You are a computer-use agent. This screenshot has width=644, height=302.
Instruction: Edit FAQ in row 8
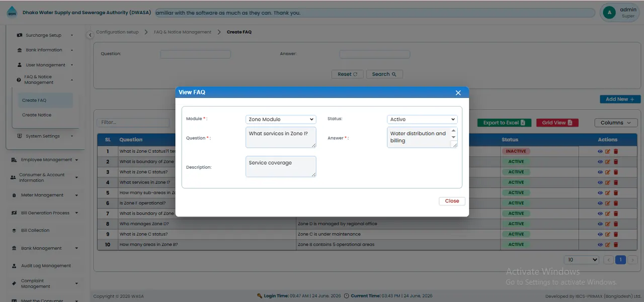coord(608,224)
